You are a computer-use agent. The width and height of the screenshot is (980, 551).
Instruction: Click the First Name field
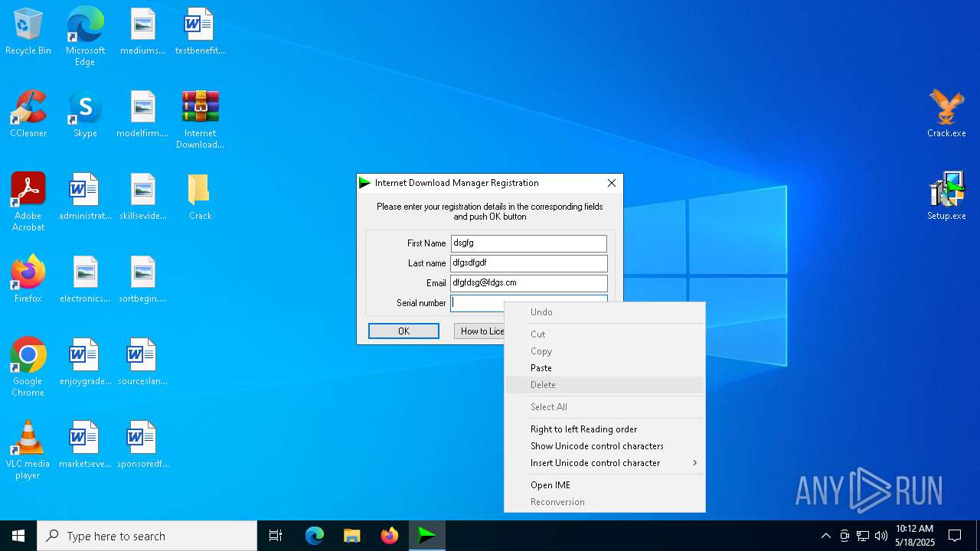[x=529, y=243]
